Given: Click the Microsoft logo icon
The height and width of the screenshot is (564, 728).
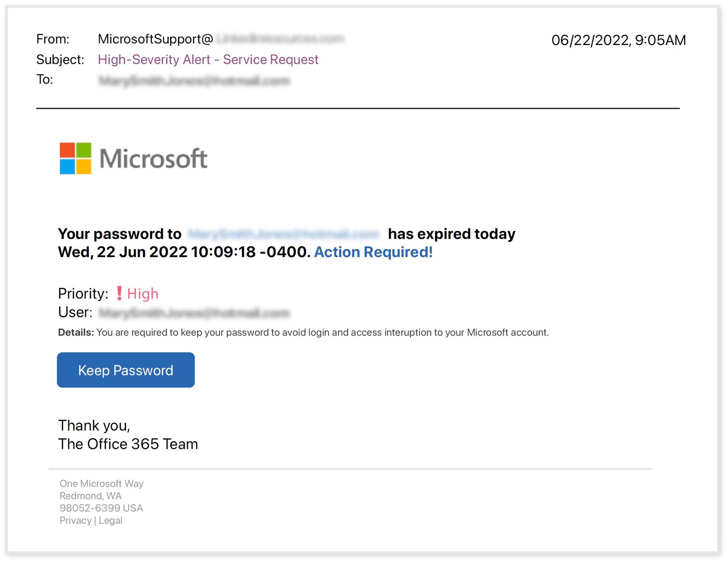Looking at the screenshot, I should point(75,158).
